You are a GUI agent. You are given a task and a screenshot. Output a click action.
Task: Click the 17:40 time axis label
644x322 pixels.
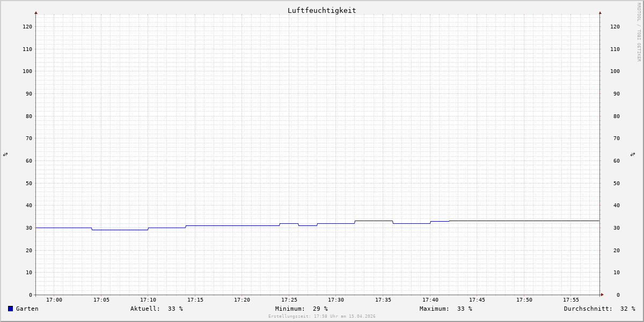[430, 299]
